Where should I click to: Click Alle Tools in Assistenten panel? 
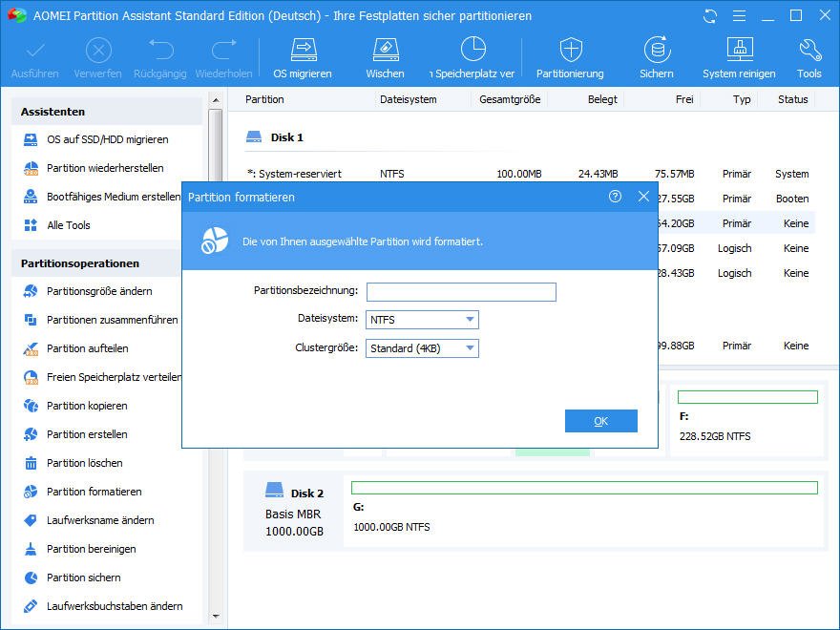(68, 225)
